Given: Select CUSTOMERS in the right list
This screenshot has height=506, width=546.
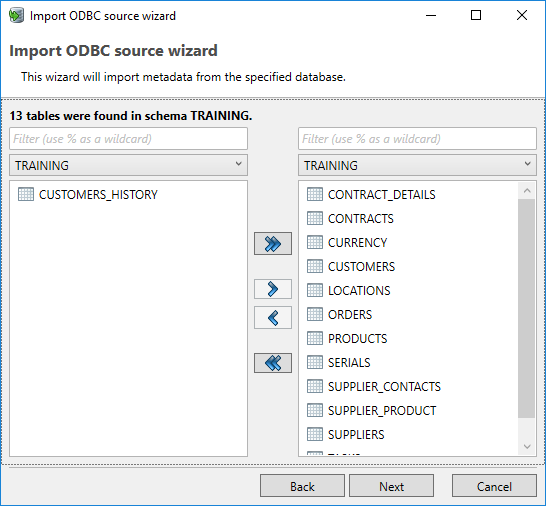Looking at the screenshot, I should point(361,267).
